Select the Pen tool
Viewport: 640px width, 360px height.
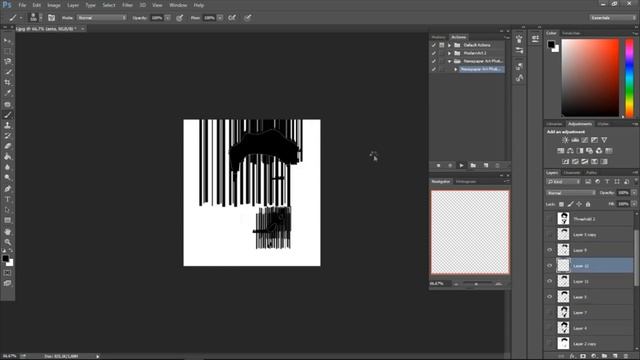click(x=7, y=189)
